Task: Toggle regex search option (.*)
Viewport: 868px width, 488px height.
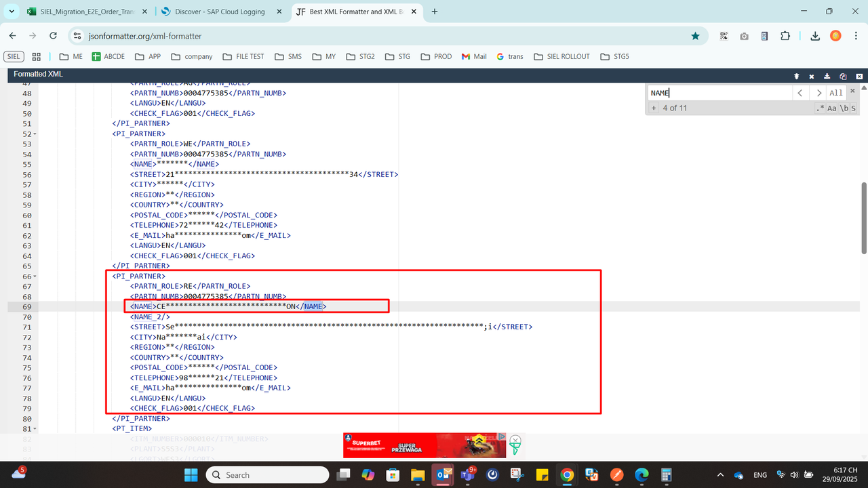Action: (819, 108)
